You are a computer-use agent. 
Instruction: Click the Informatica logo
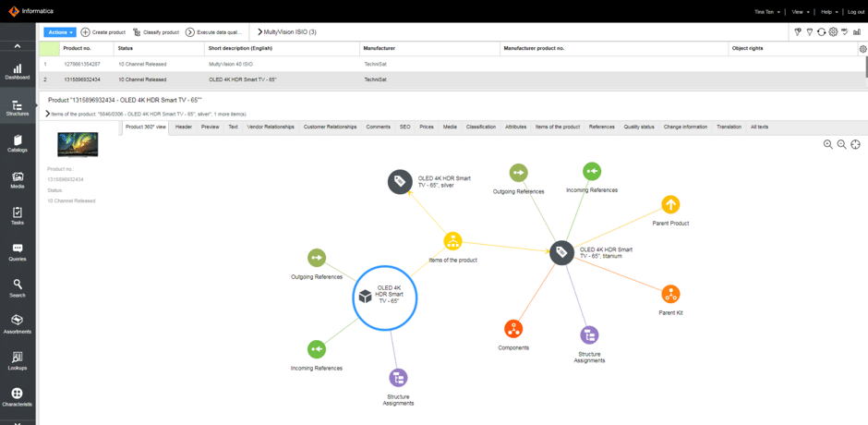click(x=30, y=11)
